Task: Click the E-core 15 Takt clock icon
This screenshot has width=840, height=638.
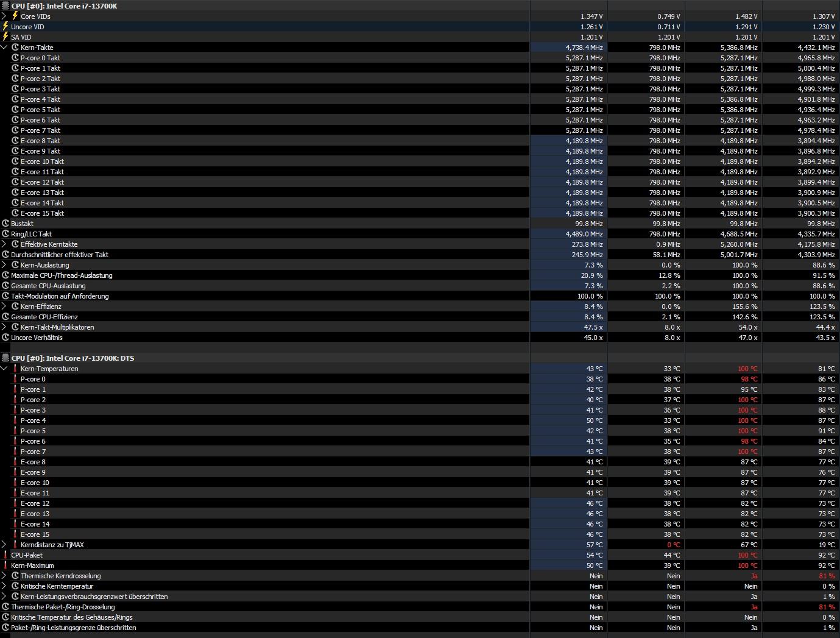Action: tap(15, 213)
